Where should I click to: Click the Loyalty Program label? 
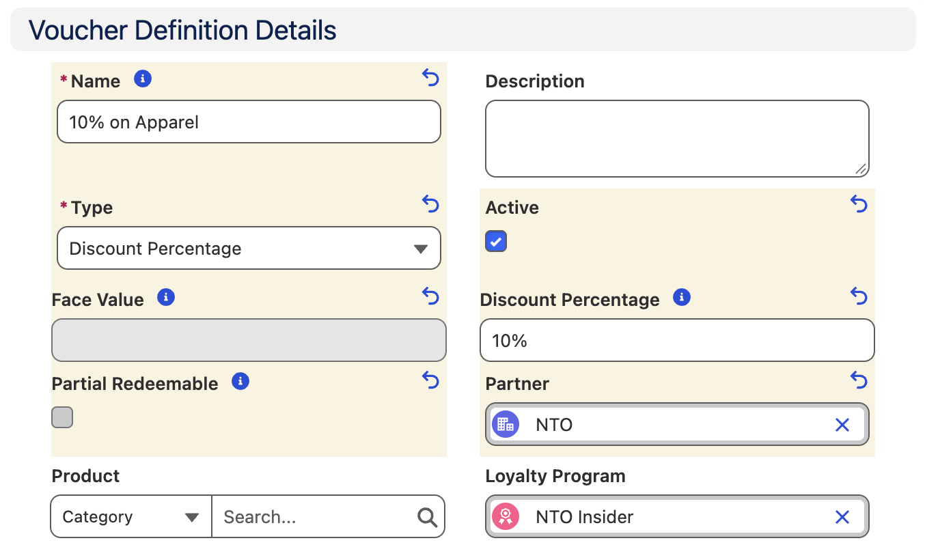pos(555,476)
